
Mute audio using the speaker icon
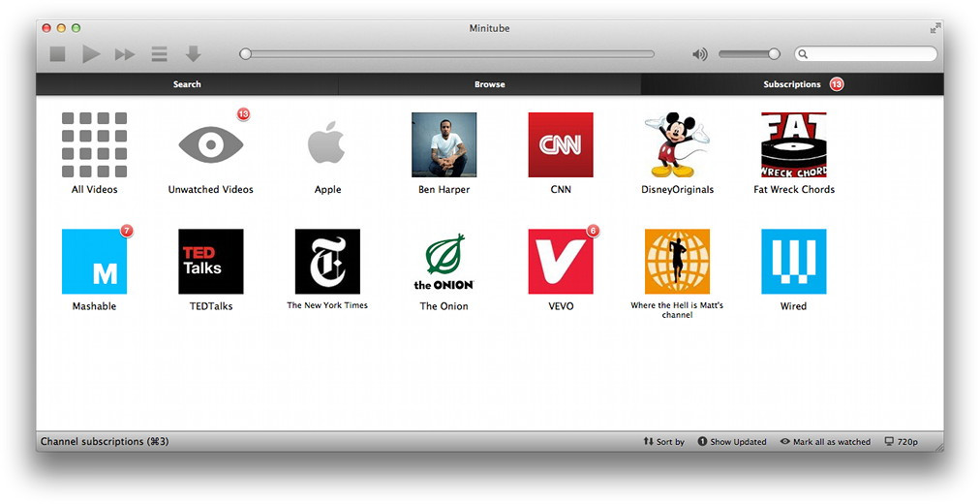pos(700,54)
